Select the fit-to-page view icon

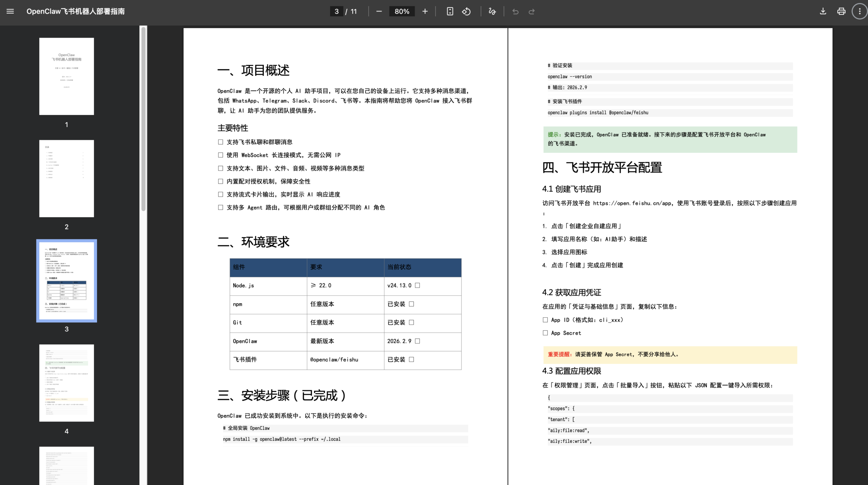450,11
